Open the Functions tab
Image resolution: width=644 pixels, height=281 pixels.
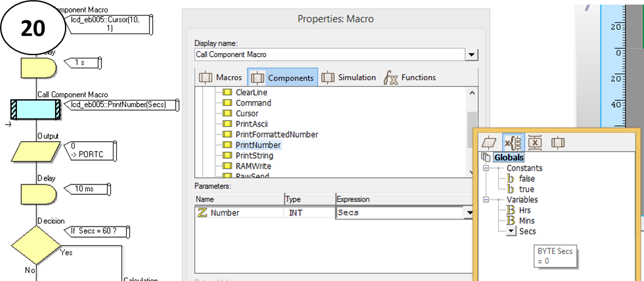[x=410, y=77]
